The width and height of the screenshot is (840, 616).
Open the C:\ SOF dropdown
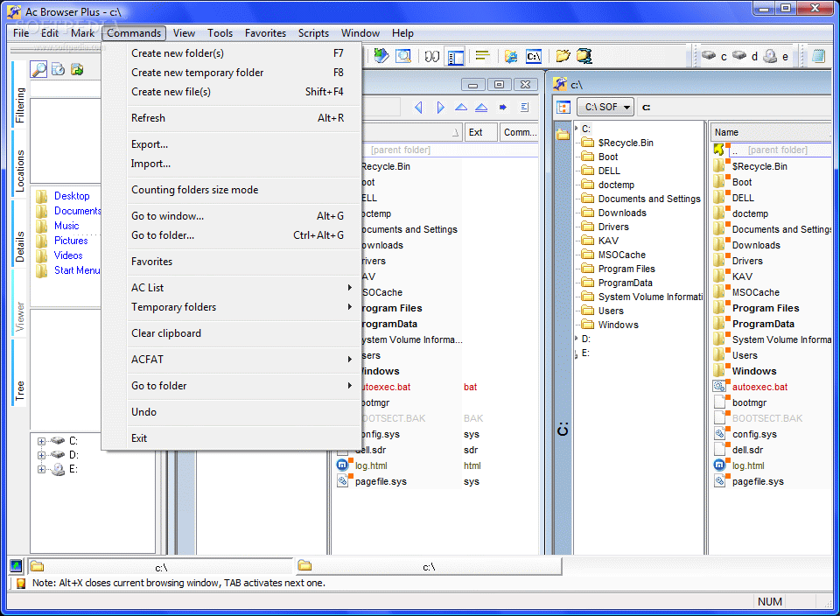605,107
